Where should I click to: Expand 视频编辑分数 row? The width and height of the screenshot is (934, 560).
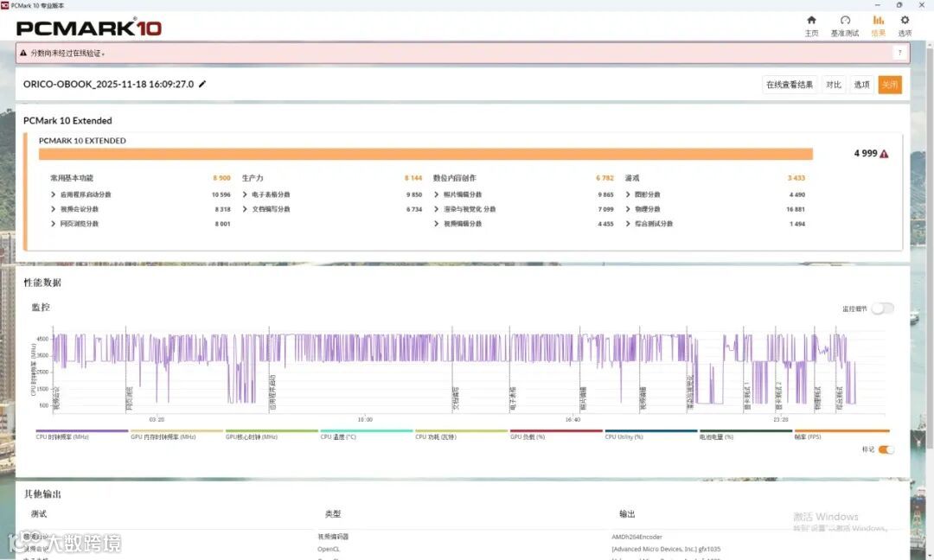[436, 224]
